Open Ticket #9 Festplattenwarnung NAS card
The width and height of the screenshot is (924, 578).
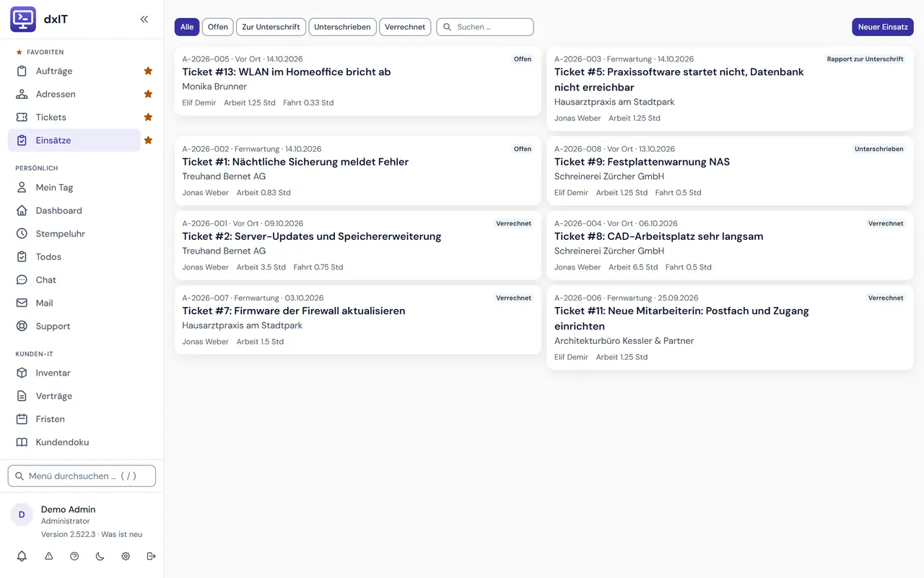tap(731, 171)
